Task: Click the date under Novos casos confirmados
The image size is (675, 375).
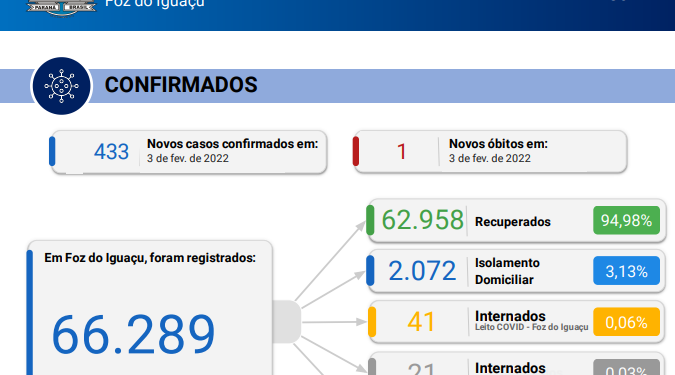Action: click(188, 158)
